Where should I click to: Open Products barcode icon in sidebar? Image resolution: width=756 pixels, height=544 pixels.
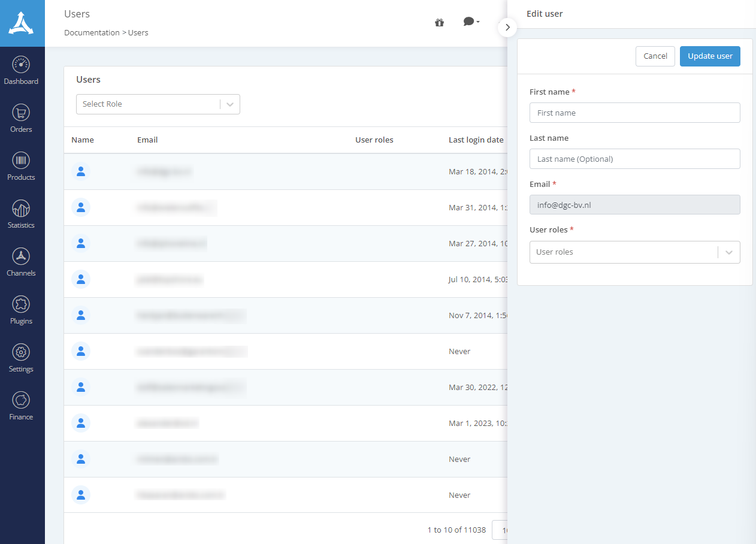click(x=21, y=161)
